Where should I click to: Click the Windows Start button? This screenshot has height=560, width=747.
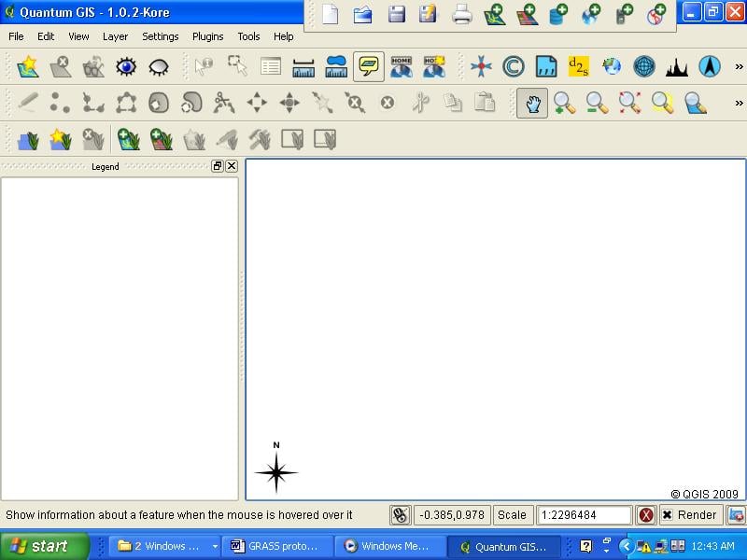44,546
